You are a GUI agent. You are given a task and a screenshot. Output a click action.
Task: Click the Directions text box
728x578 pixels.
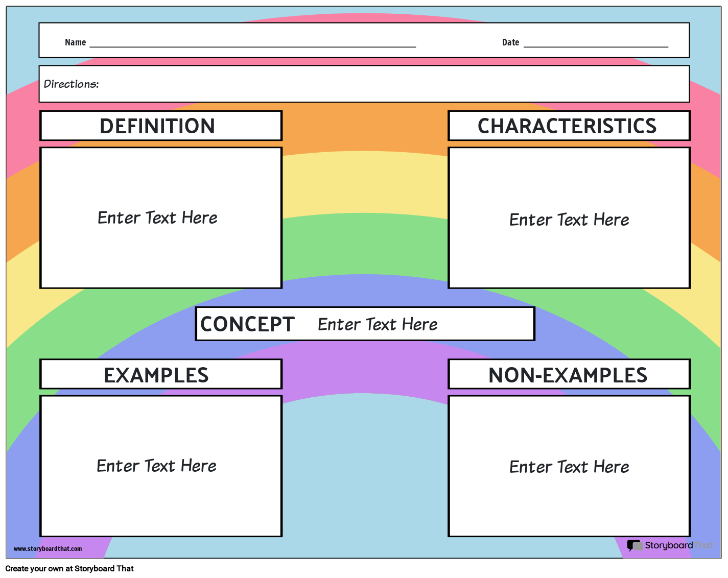coord(364,84)
